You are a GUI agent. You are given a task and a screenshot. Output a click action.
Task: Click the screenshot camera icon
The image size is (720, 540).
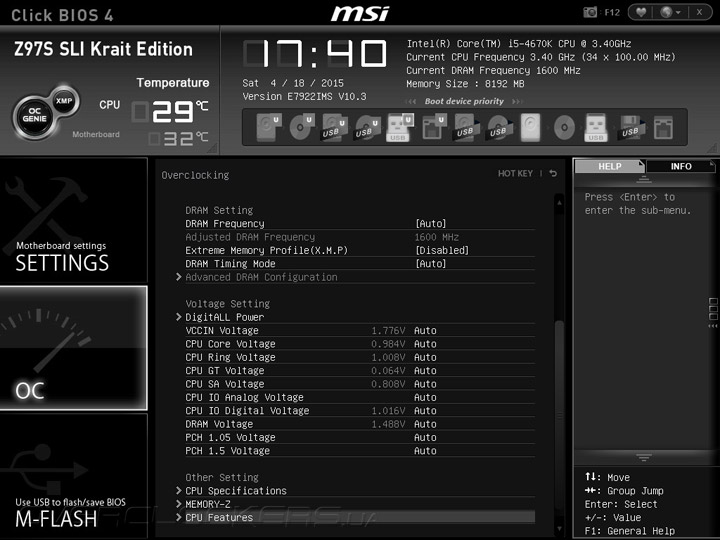coord(590,12)
